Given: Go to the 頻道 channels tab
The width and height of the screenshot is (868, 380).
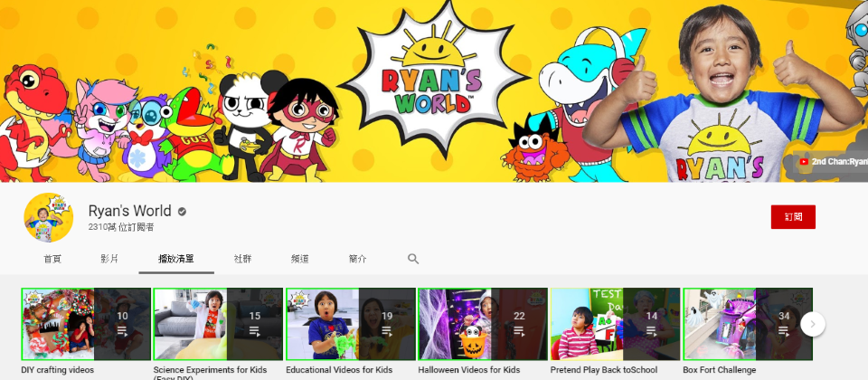Looking at the screenshot, I should tap(299, 259).
